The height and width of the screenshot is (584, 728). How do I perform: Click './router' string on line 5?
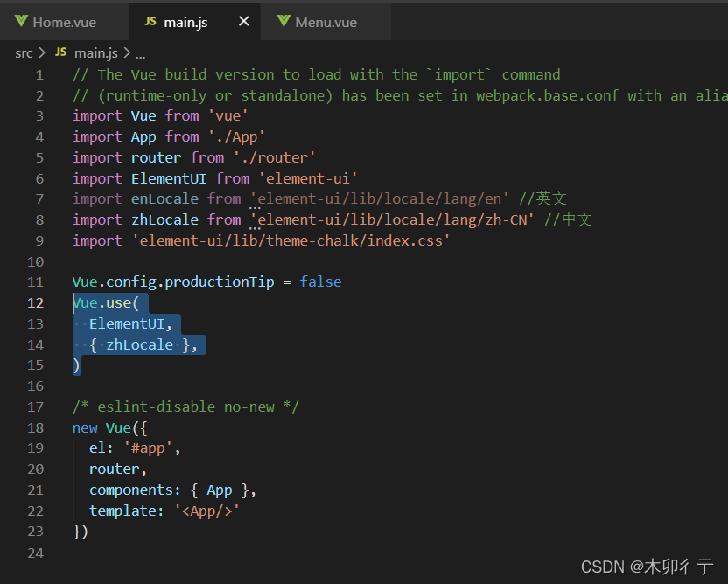(x=275, y=157)
